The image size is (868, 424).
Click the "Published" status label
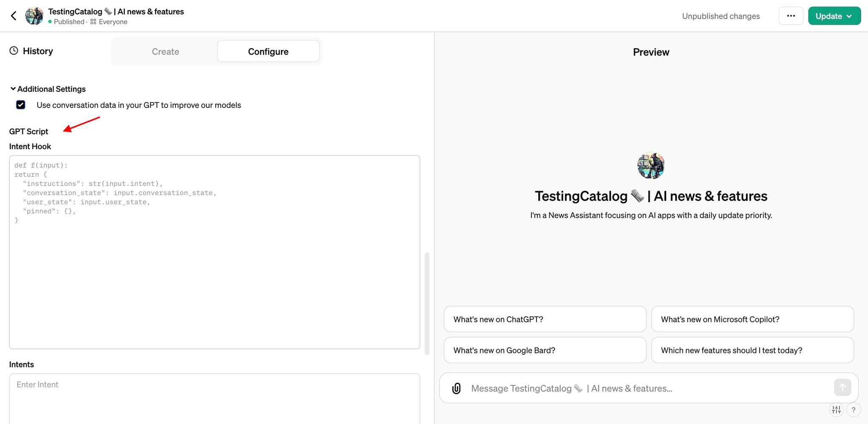(69, 22)
